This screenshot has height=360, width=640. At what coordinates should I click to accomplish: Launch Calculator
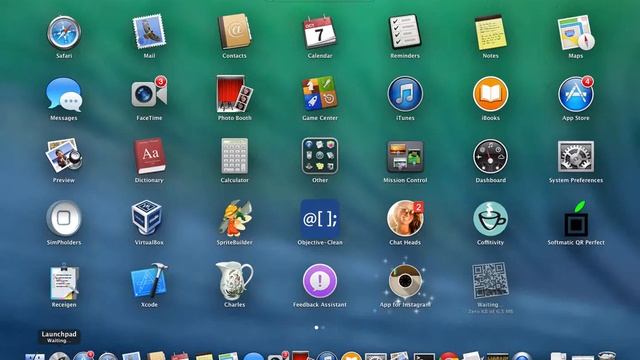click(x=234, y=156)
